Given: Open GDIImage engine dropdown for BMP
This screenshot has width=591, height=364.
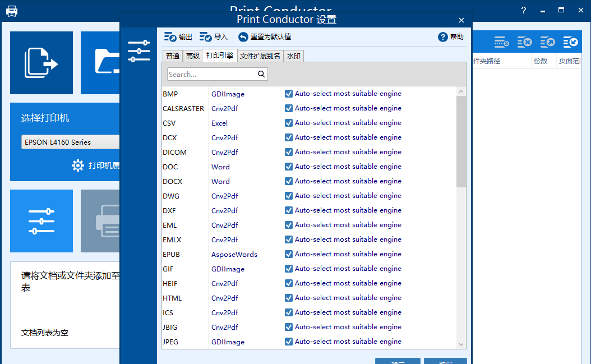Looking at the screenshot, I should pos(228,94).
